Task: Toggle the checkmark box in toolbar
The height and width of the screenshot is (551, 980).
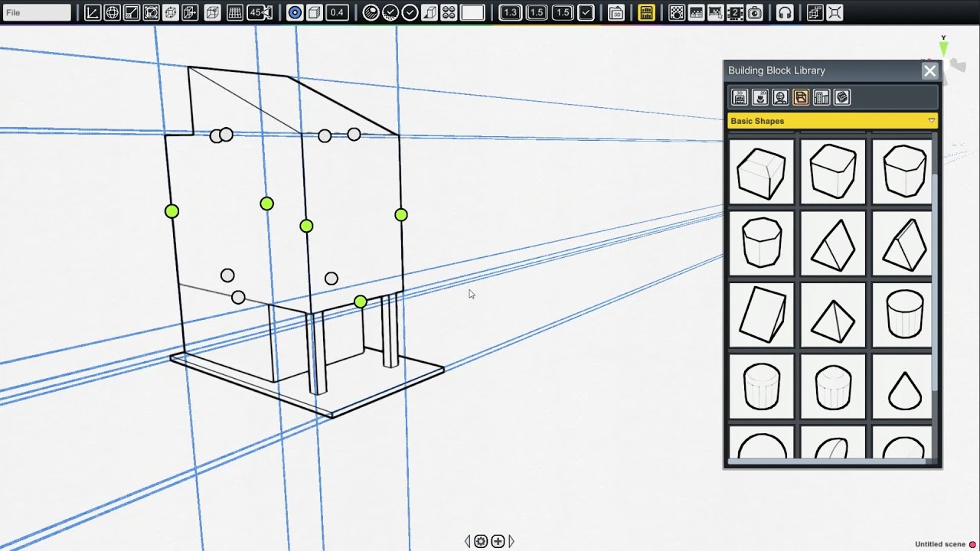Action: click(586, 12)
